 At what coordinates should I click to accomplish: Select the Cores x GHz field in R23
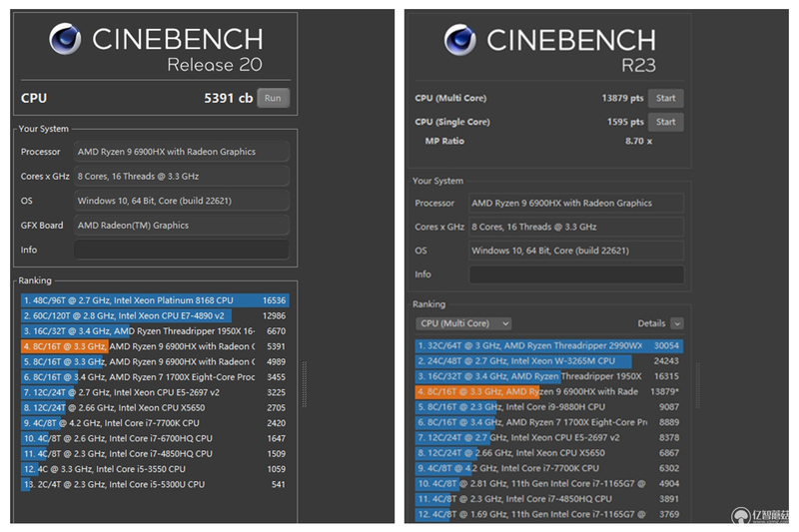576,227
